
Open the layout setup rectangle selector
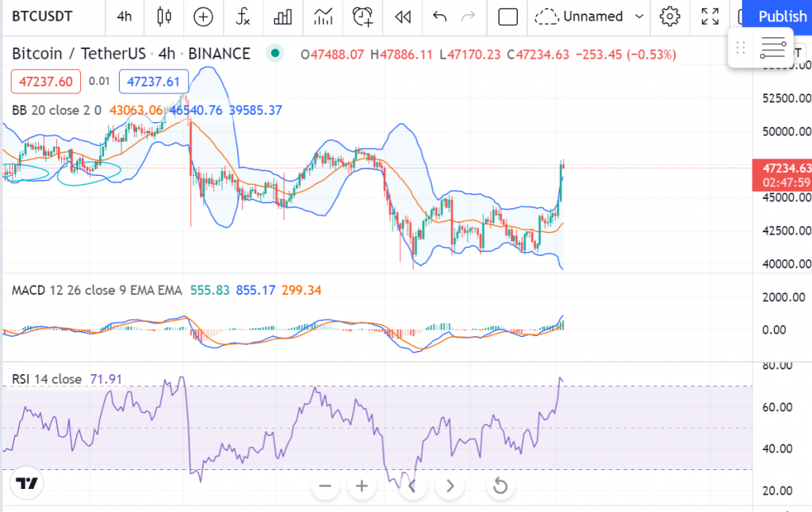(x=507, y=16)
